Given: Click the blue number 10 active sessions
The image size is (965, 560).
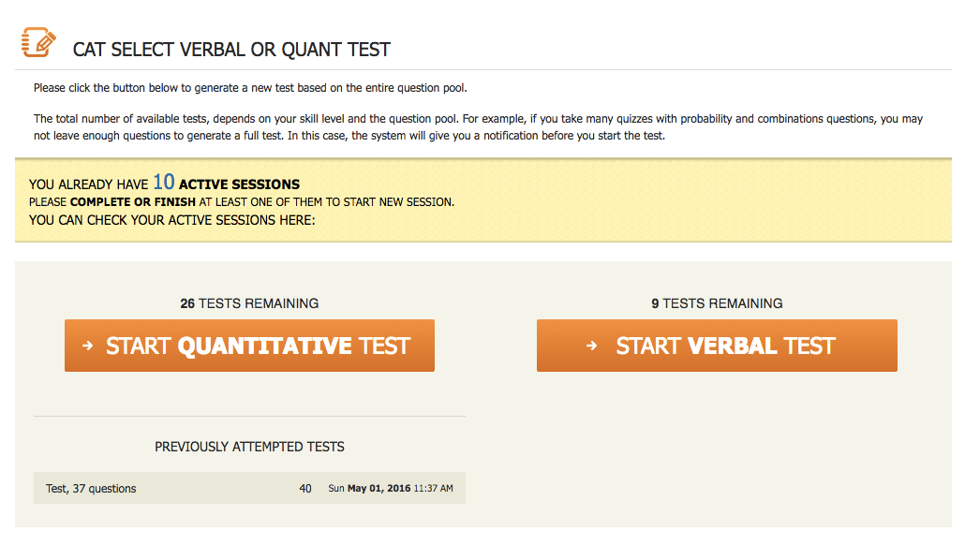Looking at the screenshot, I should [164, 183].
